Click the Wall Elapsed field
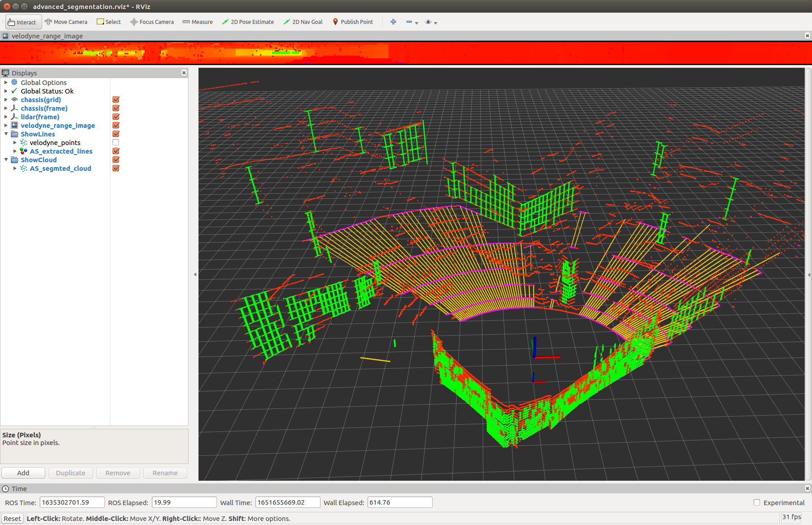812x525 pixels. (x=400, y=502)
